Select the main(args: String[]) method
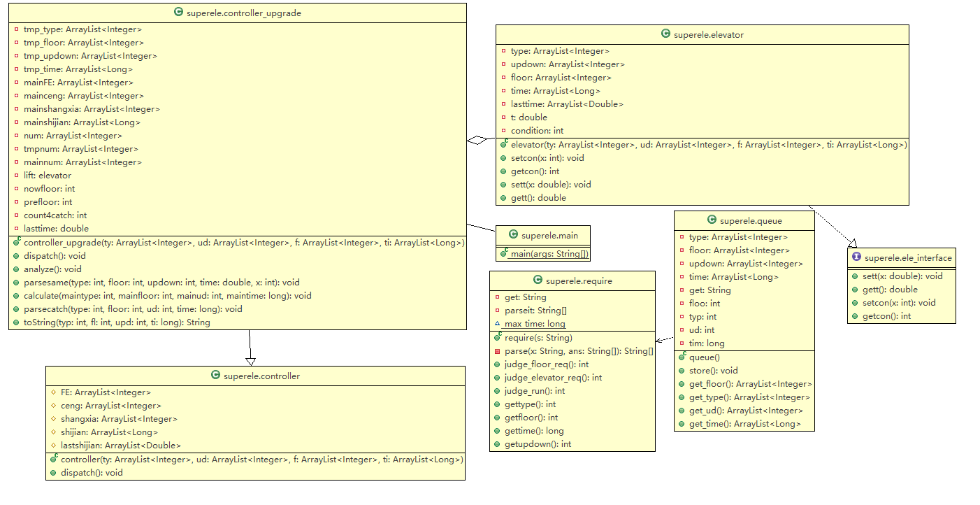The image size is (980, 505). coord(549,254)
